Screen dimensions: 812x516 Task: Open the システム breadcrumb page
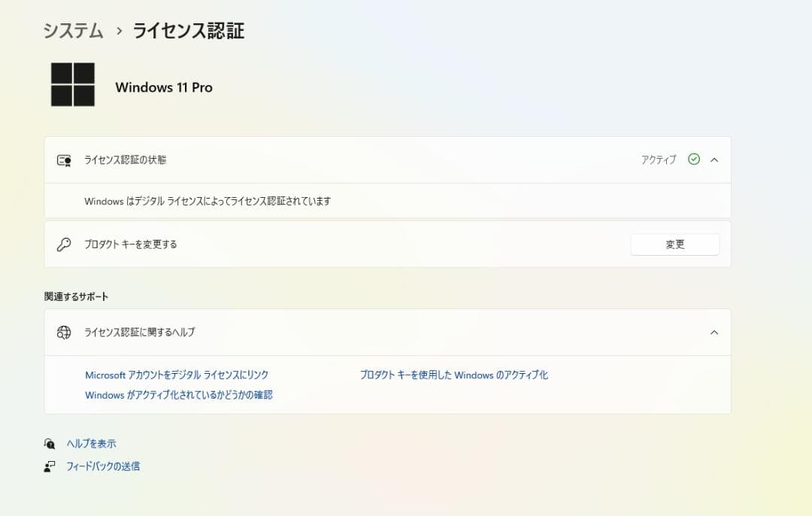pos(72,31)
